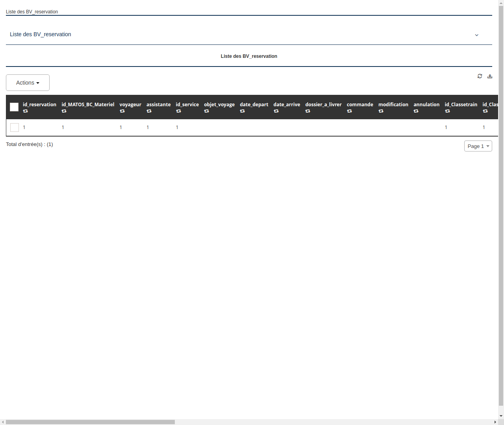
Task: Sort by the id_Classetrain column icon
Action: coord(448,111)
